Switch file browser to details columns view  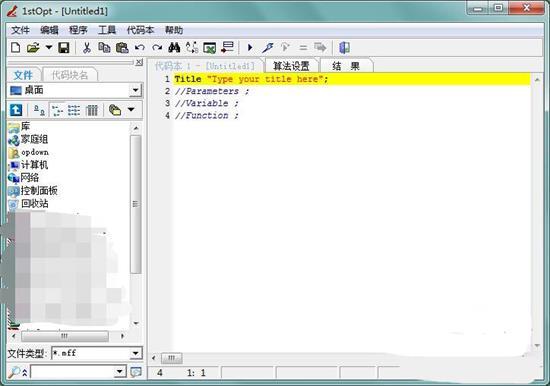point(92,110)
